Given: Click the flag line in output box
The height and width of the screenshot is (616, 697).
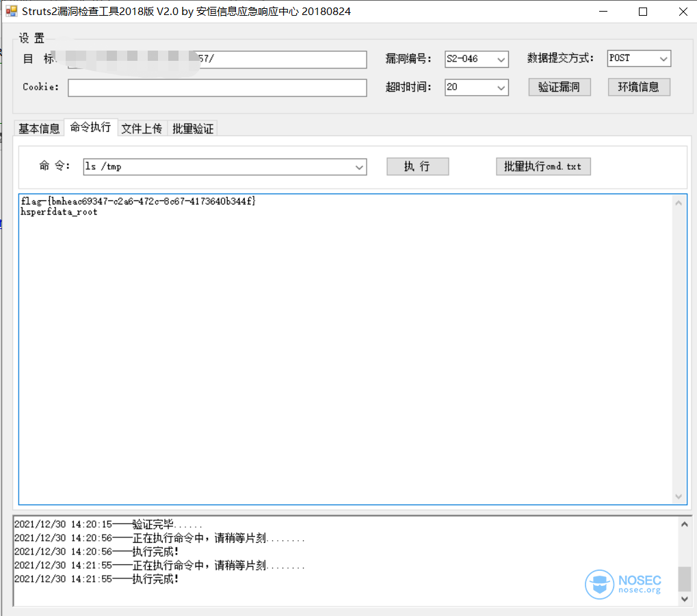Looking at the screenshot, I should [x=138, y=201].
